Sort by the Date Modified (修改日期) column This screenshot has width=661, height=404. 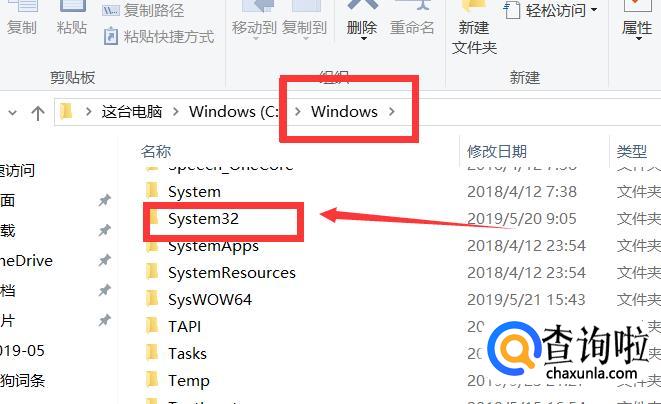[x=497, y=151]
